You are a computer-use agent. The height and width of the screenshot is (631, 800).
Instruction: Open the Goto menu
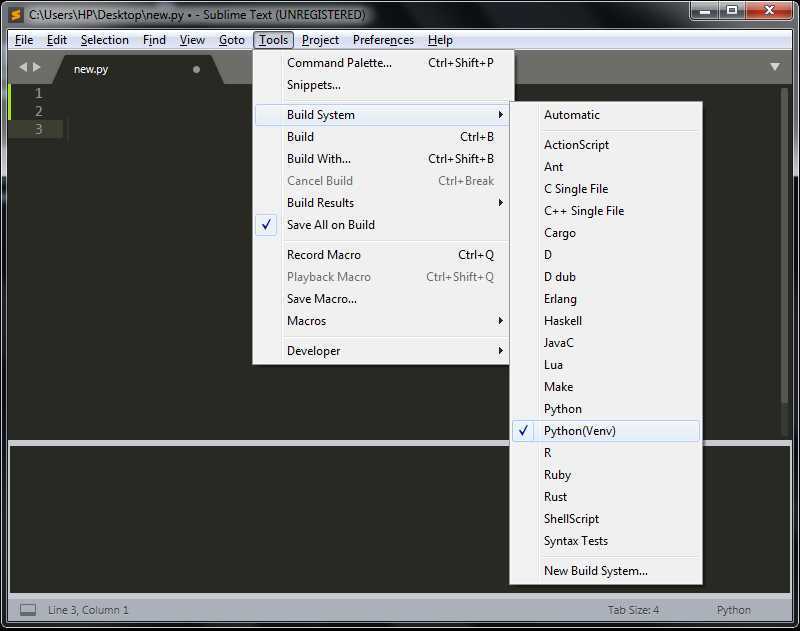click(x=232, y=40)
